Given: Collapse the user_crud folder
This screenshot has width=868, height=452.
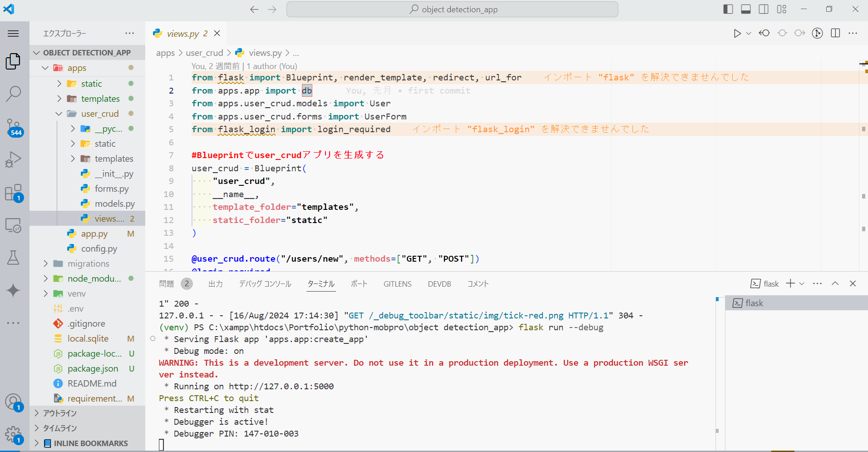Looking at the screenshot, I should (59, 114).
